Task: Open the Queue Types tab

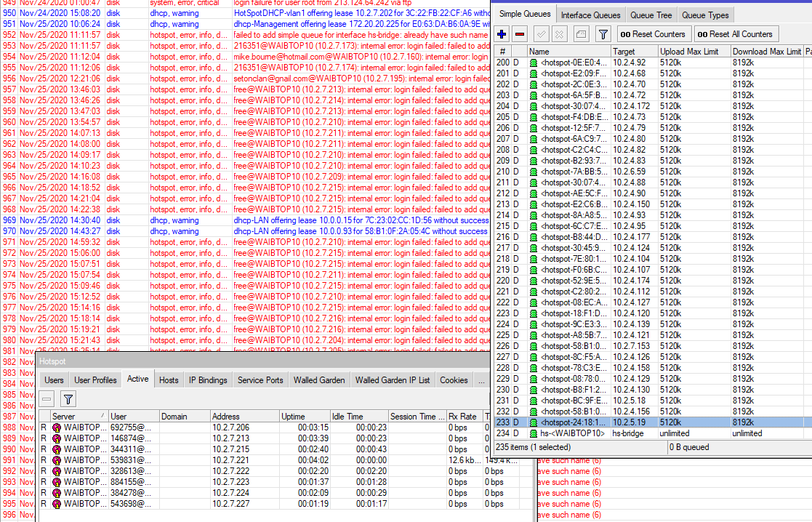Action: [x=705, y=15]
